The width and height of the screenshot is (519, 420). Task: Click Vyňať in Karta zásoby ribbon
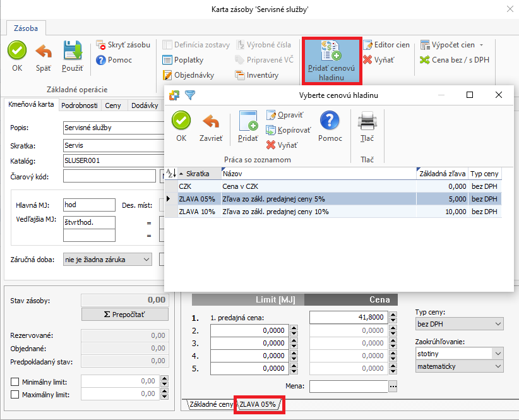pos(379,60)
